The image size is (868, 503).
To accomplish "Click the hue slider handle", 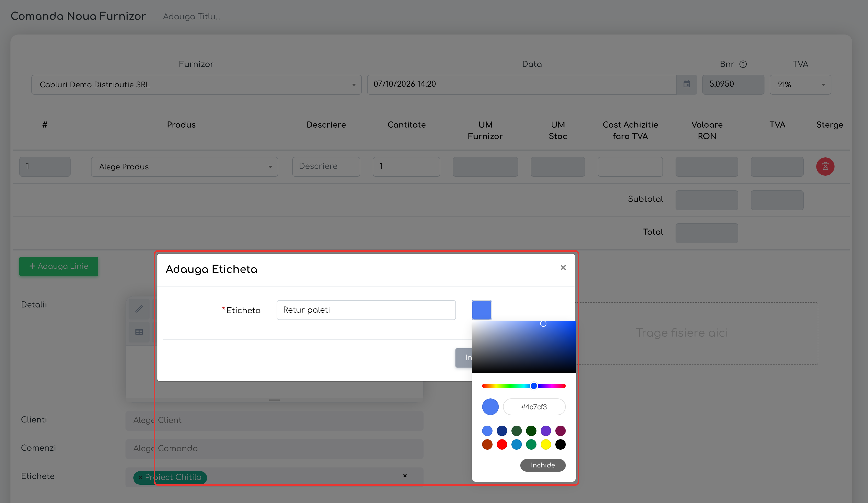I will tap(534, 386).
